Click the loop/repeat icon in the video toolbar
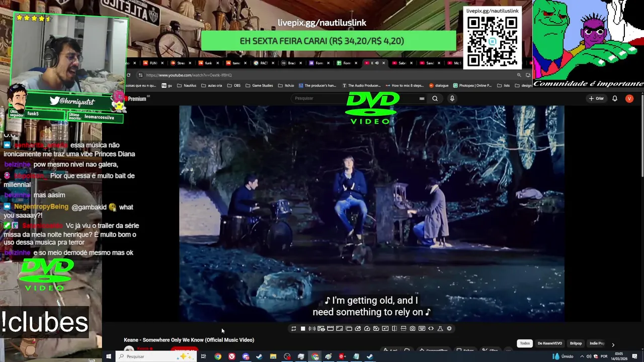The image size is (644, 362). 293,328
